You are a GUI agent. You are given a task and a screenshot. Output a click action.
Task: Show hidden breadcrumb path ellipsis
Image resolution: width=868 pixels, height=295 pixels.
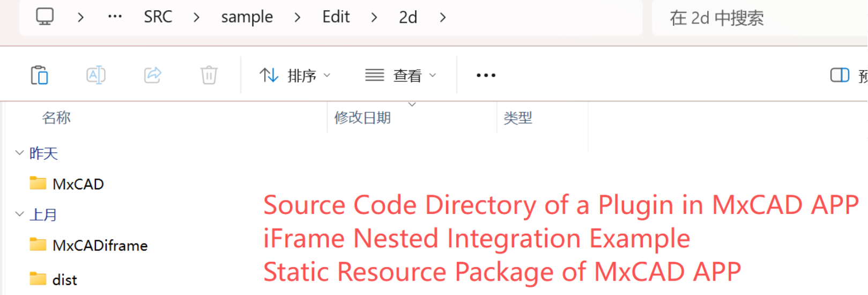[x=115, y=17]
